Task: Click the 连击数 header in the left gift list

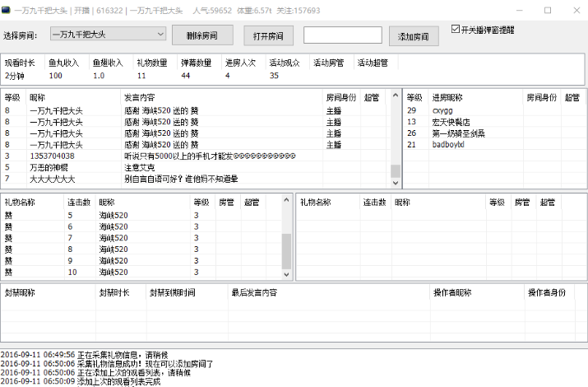Action: [x=79, y=202]
